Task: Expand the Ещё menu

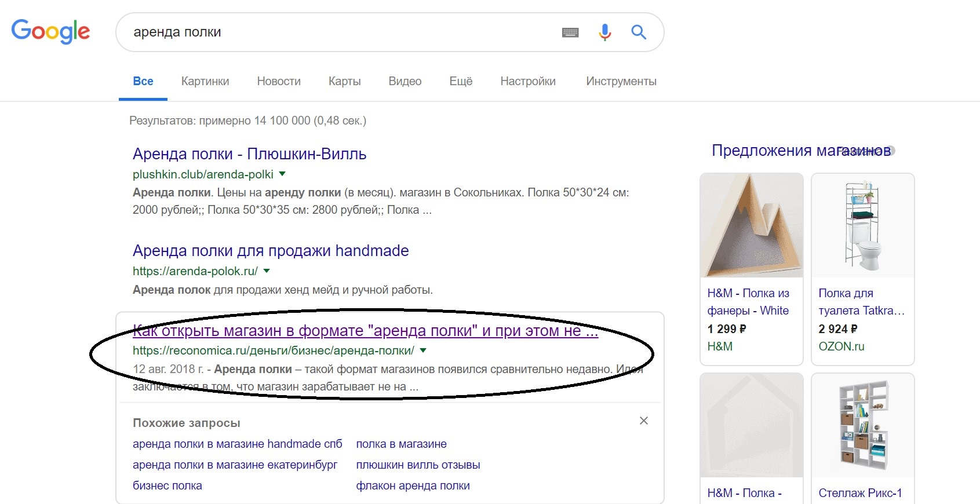Action: tap(461, 81)
